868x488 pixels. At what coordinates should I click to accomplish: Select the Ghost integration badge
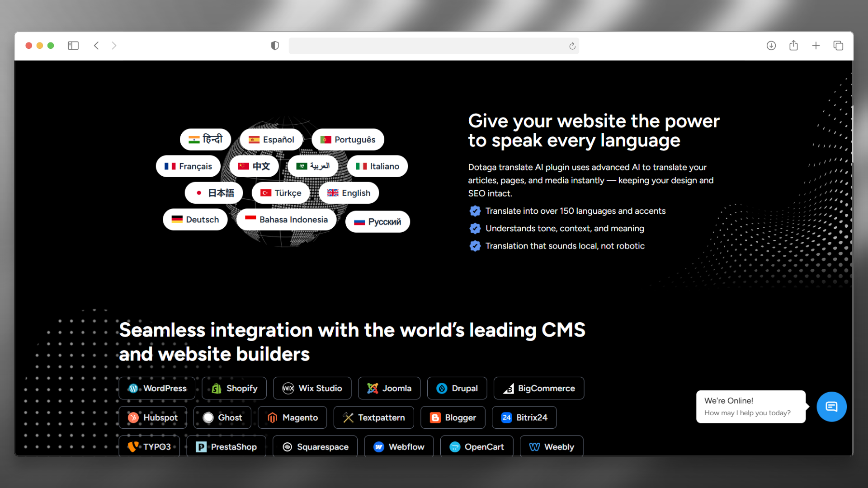222,418
